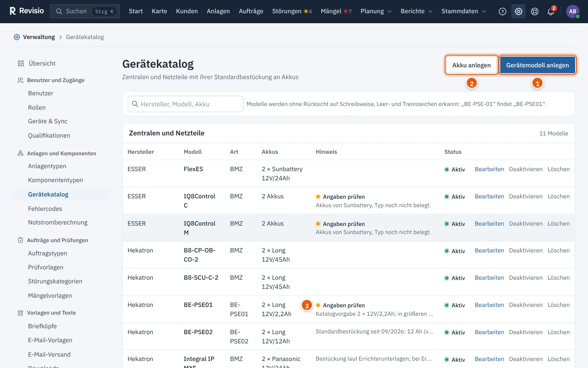Click the Verwaltung breadcrumb link
588x368 pixels.
click(39, 37)
